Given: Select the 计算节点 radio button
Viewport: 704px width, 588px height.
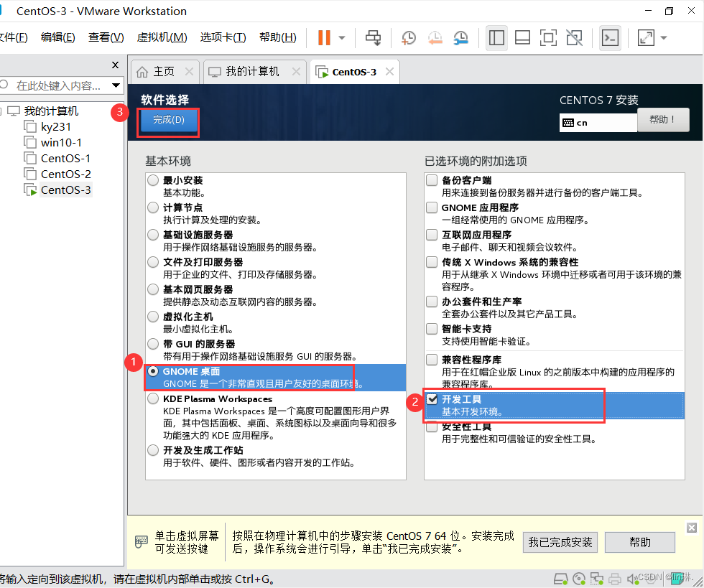Looking at the screenshot, I should (x=153, y=207).
